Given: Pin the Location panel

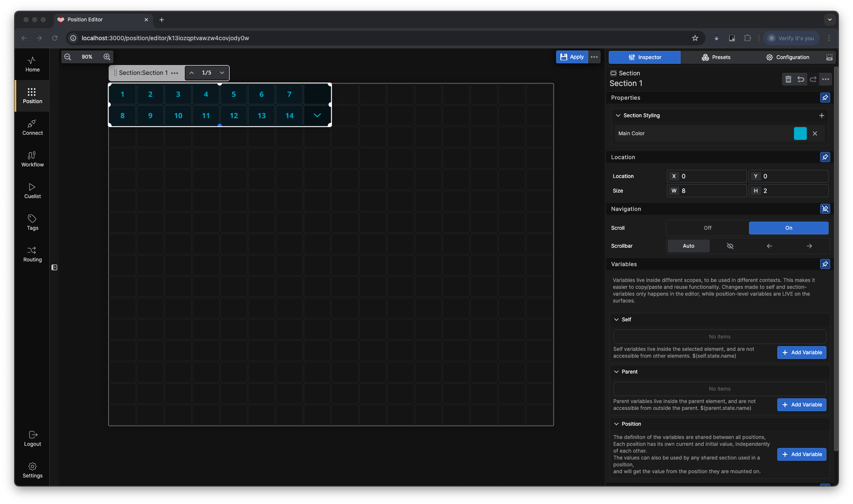Looking at the screenshot, I should (825, 157).
